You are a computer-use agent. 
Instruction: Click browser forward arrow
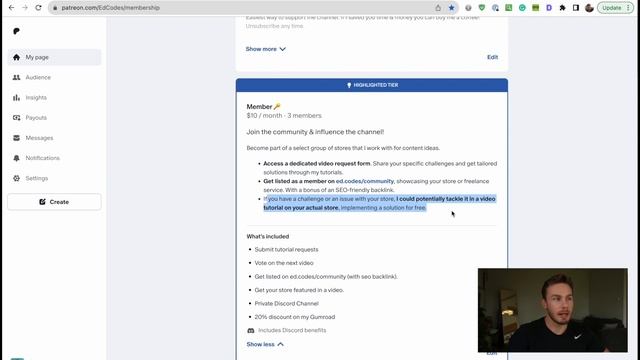24,8
